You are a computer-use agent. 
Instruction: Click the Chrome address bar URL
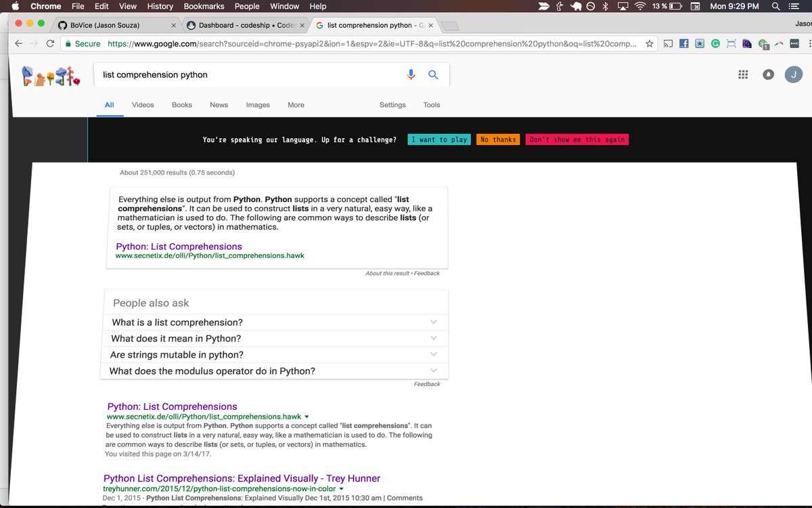coord(372,43)
